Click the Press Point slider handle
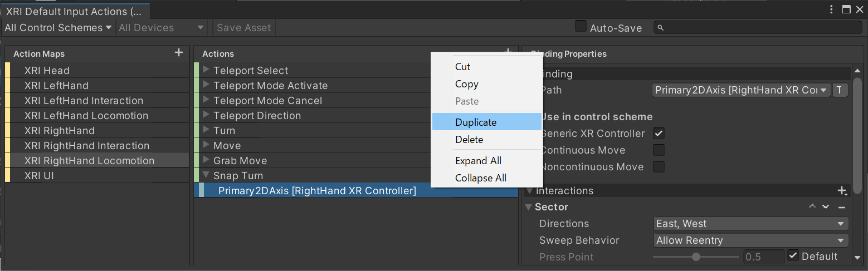Viewport: 868px width, 271px height. coord(696,257)
